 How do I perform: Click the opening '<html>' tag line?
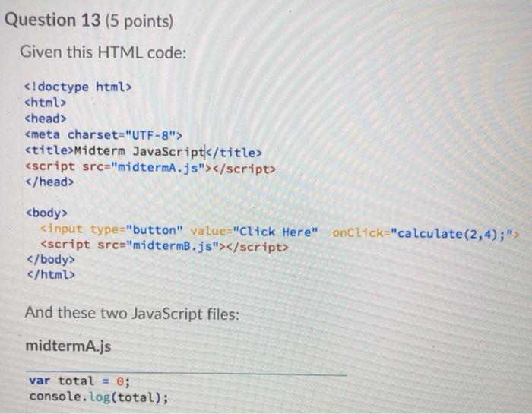click(x=46, y=103)
